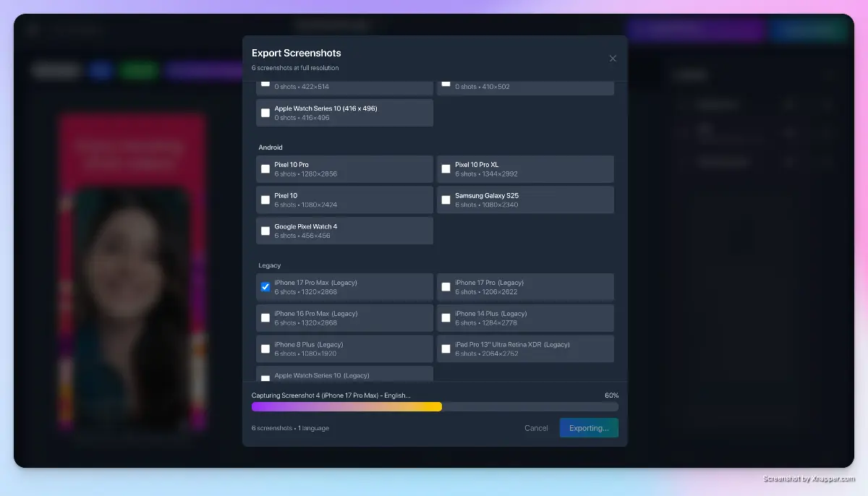The width and height of the screenshot is (868, 496).
Task: Uncheck iPhone 17 Pro Max (Legacy)
Action: tap(265, 286)
